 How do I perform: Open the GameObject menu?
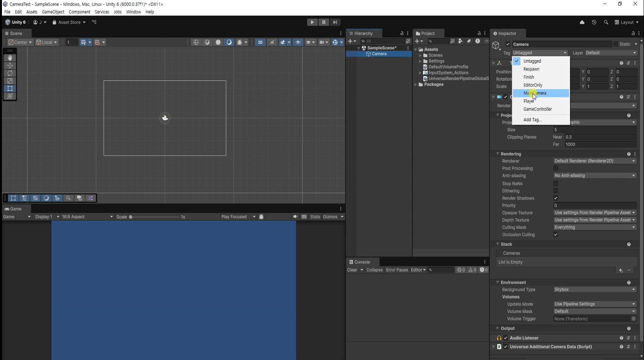pos(53,12)
